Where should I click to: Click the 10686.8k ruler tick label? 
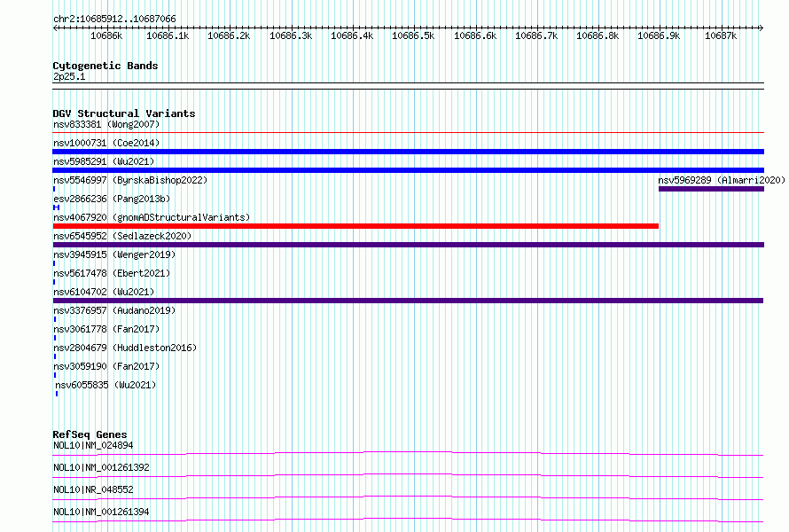pos(598,35)
